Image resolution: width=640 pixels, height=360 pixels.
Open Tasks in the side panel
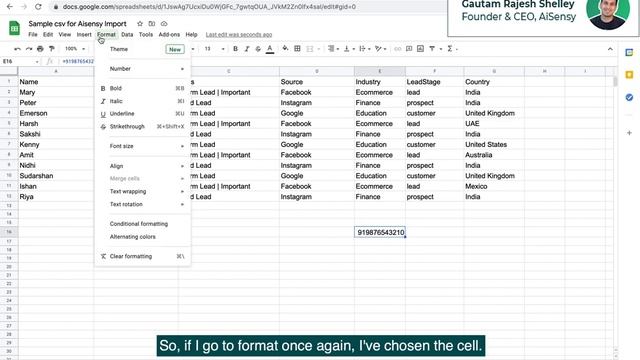[629, 97]
